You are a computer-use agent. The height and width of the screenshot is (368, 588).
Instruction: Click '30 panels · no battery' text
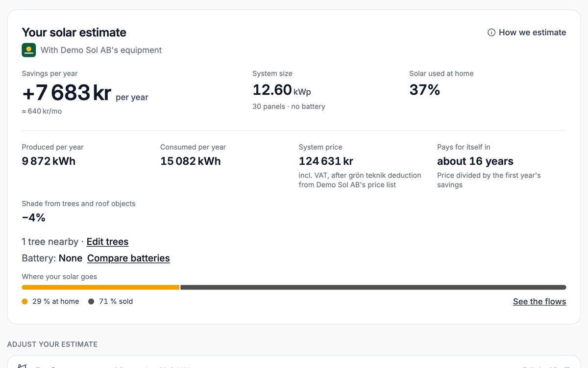[289, 106]
